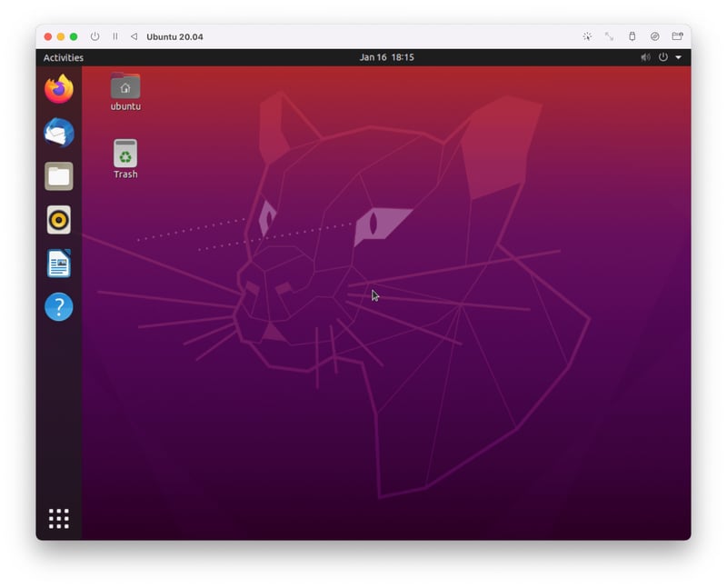The image size is (727, 588).
Task: Open the clock showing Jan 16 18:15
Action: click(386, 57)
